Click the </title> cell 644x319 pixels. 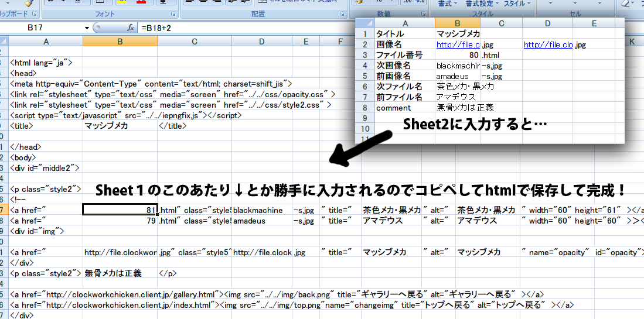tap(195, 126)
